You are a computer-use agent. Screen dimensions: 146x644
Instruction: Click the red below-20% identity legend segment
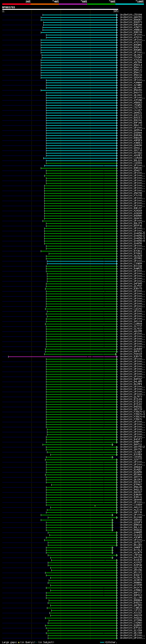pyautogui.click(x=16, y=4)
